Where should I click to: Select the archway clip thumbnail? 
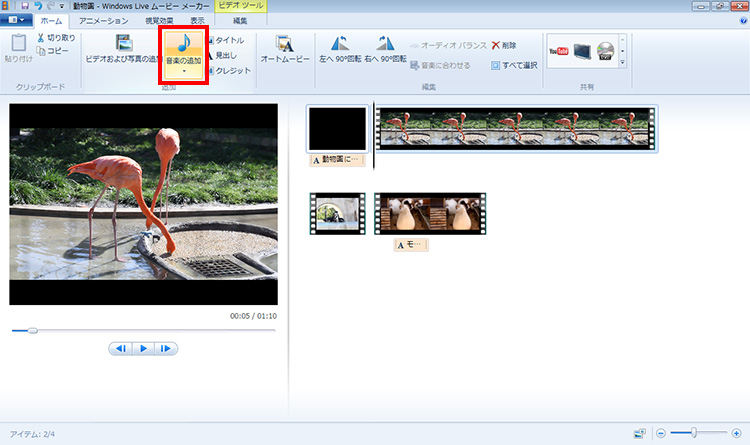coord(338,213)
